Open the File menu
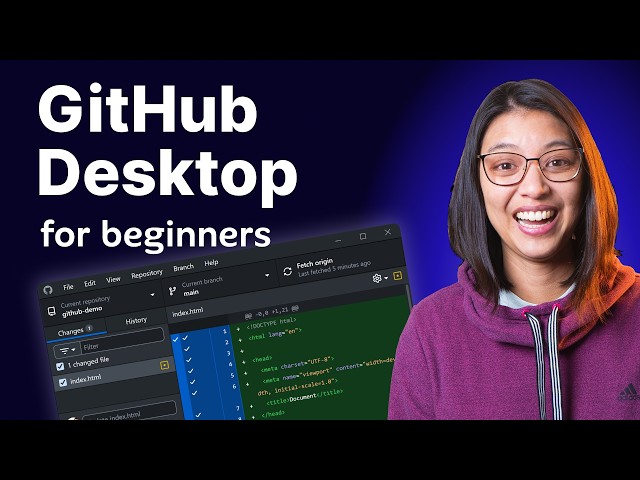This screenshot has height=480, width=640. tap(68, 287)
